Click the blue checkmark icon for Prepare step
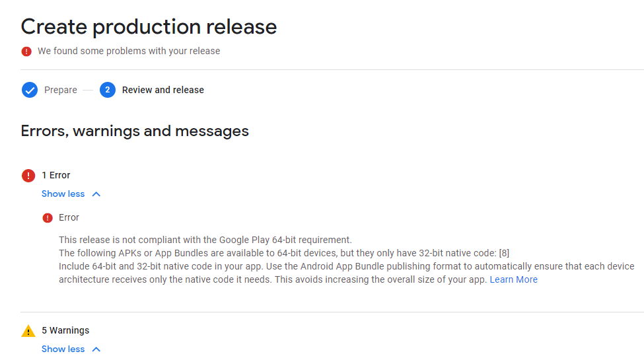This screenshot has width=644, height=360. pos(30,90)
